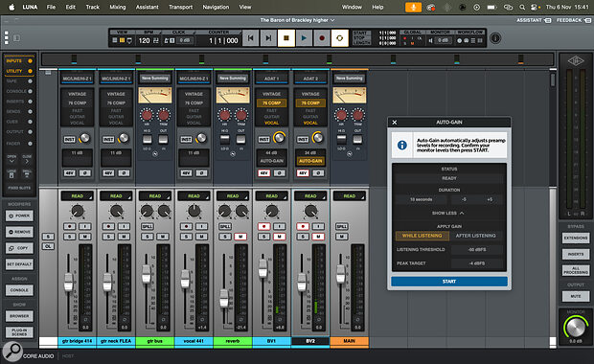
Task: Collapse Auto-Gain options with Show Less
Action: (x=449, y=213)
